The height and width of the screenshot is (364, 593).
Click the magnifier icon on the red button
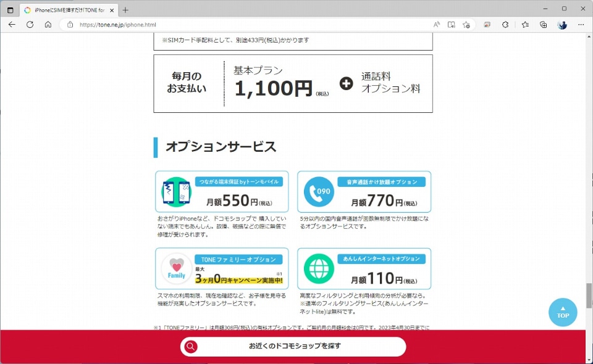[x=190, y=346]
